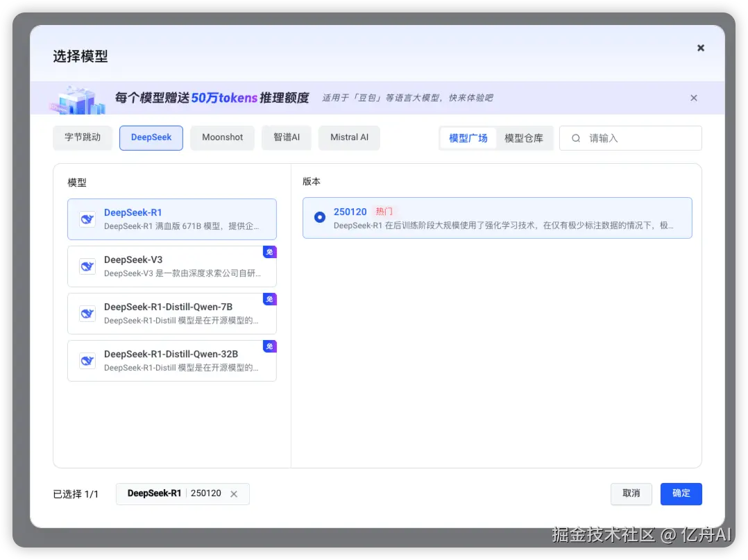The width and height of the screenshot is (748, 560).
Task: Click the 热门 tag next to 250120
Action: (x=384, y=212)
